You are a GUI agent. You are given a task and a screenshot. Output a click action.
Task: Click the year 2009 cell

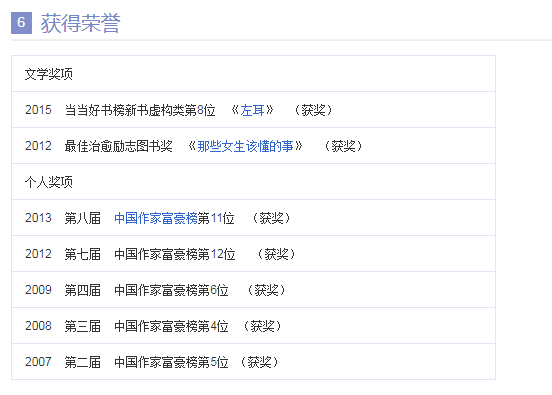click(x=38, y=290)
